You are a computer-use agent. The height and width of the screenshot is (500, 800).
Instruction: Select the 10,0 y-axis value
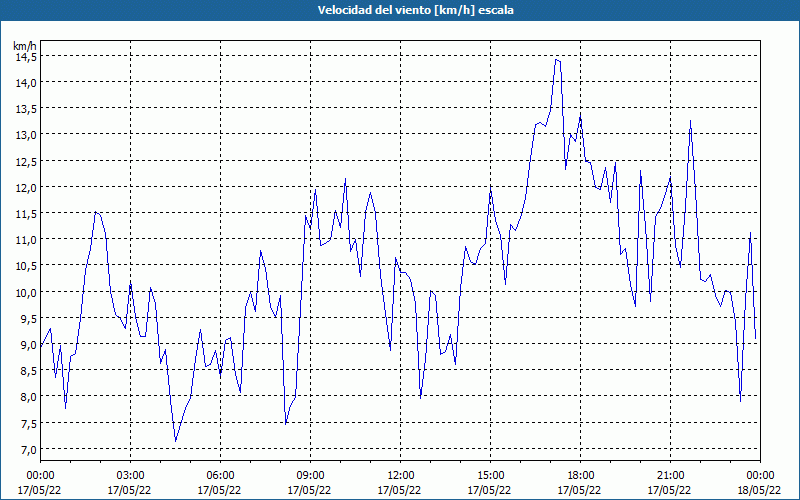(x=26, y=292)
